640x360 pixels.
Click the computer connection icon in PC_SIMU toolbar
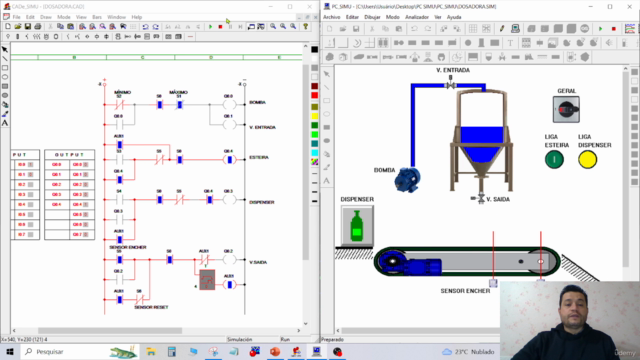[x=515, y=29]
